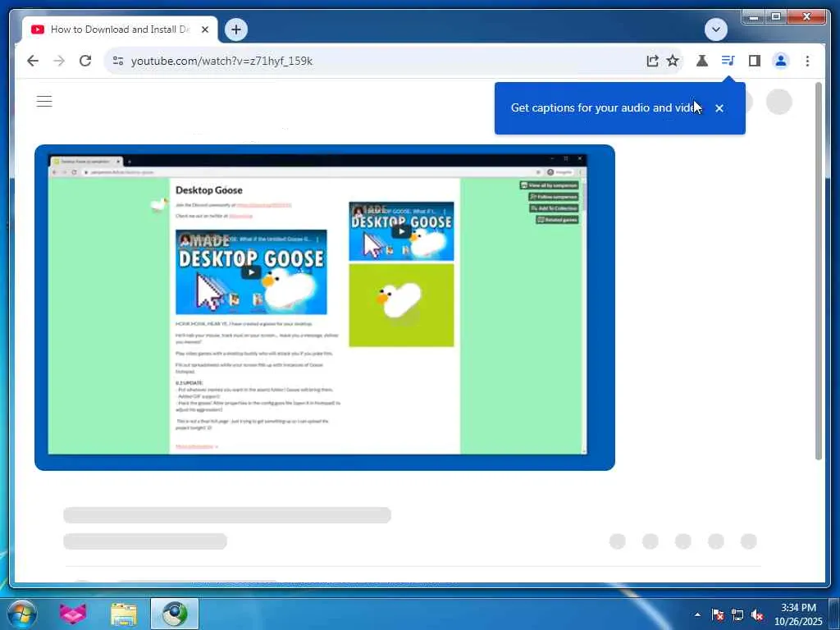Click the page vertical scrollbar
This screenshot has width=840, height=630.
[818, 271]
